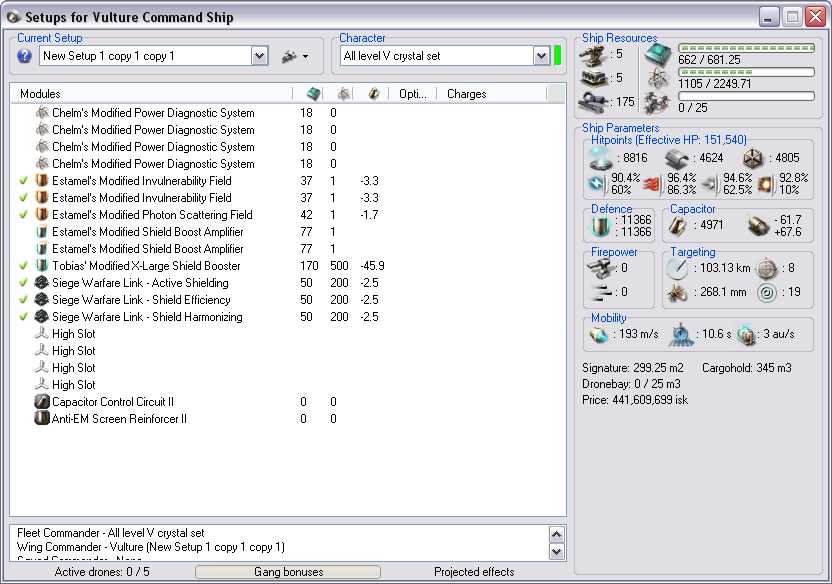832x584 pixels.
Task: Click the sensor strength icon showing 19
Action: [767, 292]
